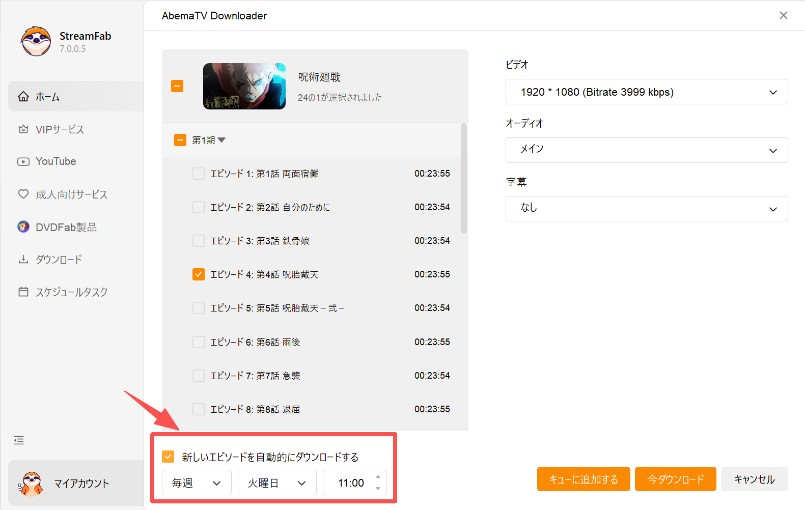This screenshot has width=805, height=510.
Task: Click 今ダウンロード button
Action: [x=675, y=479]
